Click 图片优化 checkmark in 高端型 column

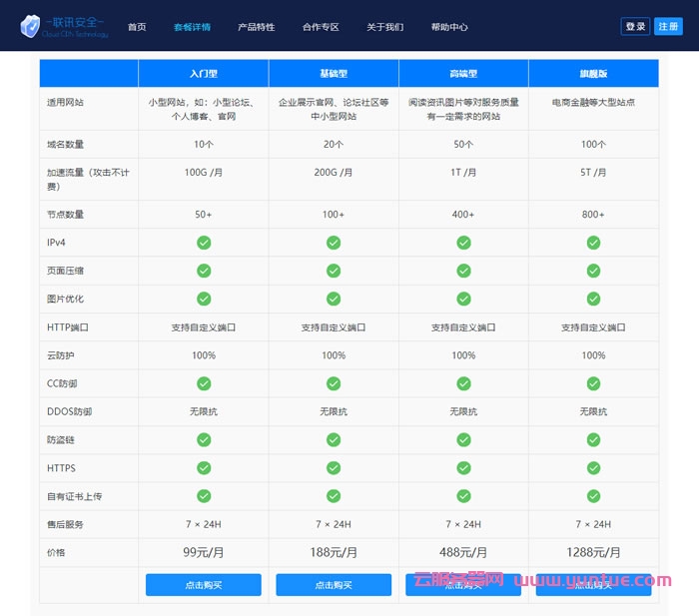pos(463,299)
